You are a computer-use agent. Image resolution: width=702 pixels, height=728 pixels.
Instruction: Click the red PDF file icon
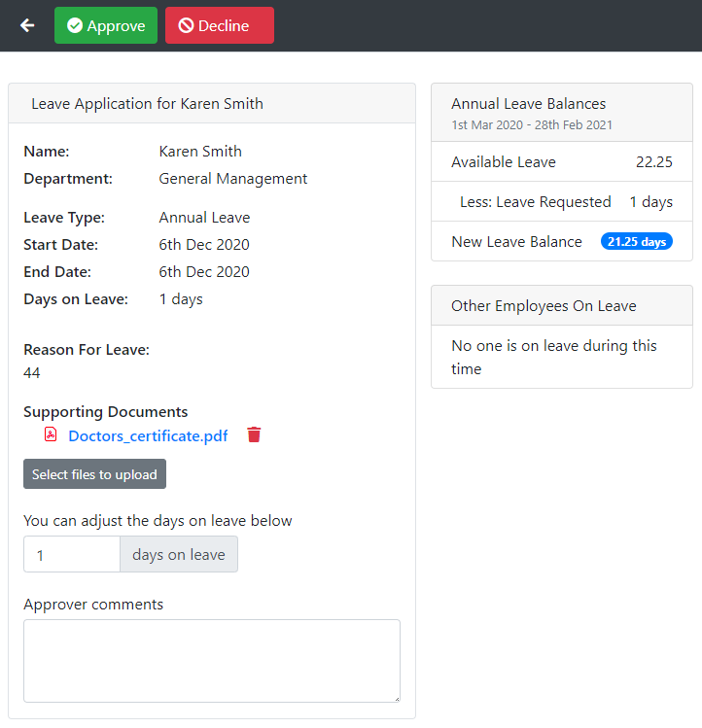click(51, 434)
